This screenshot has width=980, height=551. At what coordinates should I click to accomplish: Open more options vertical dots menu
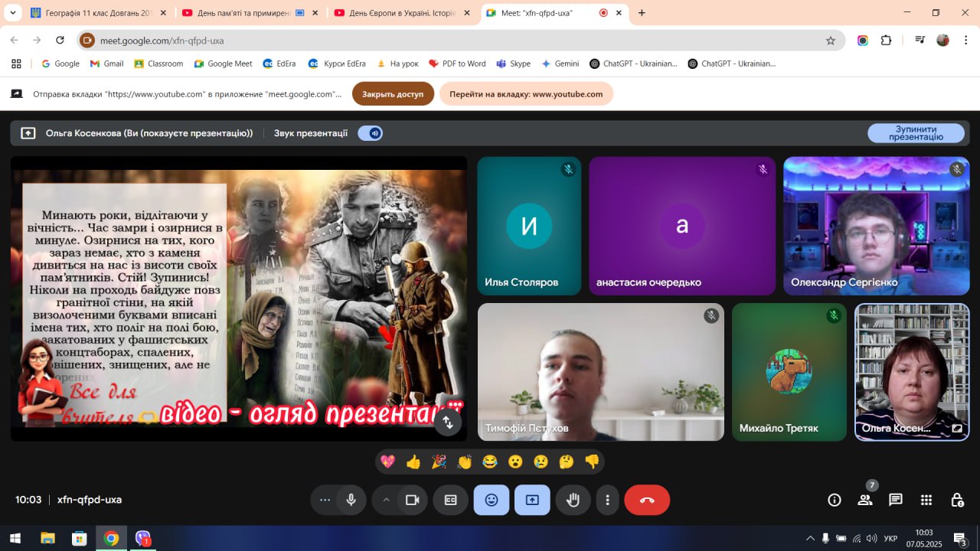(607, 500)
